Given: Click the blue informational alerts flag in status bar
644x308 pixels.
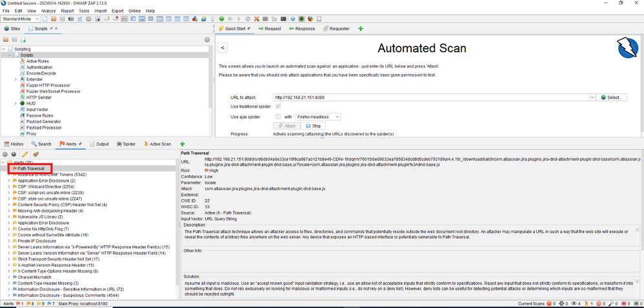Looking at the screenshot, I should (50, 304).
